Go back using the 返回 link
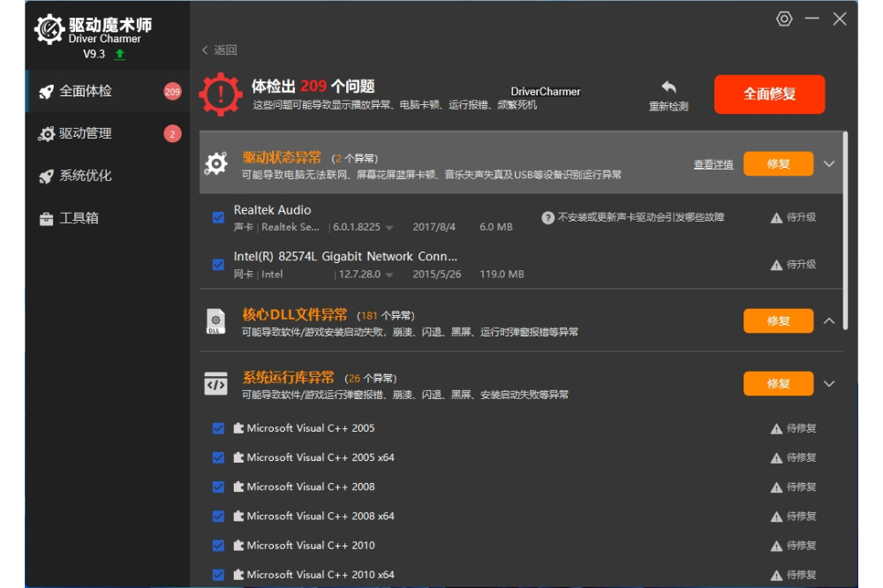The width and height of the screenshot is (883, 588). point(220,50)
